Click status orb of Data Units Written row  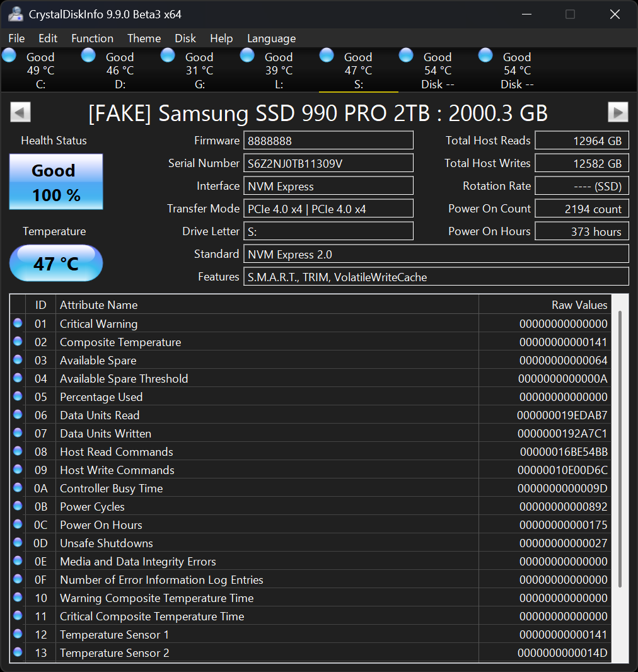18,432
